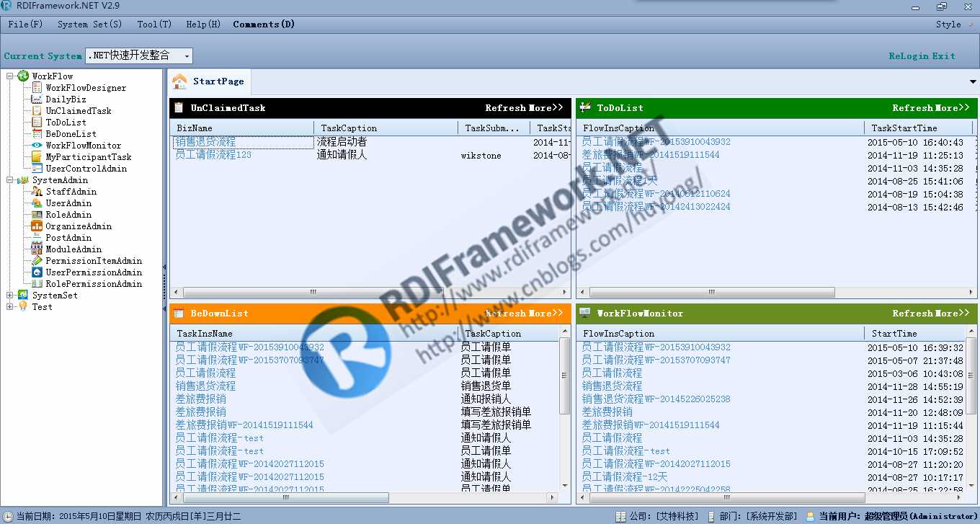980x524 pixels.
Task: Collapse the SystemAdmin tree node
Action: (x=10, y=180)
